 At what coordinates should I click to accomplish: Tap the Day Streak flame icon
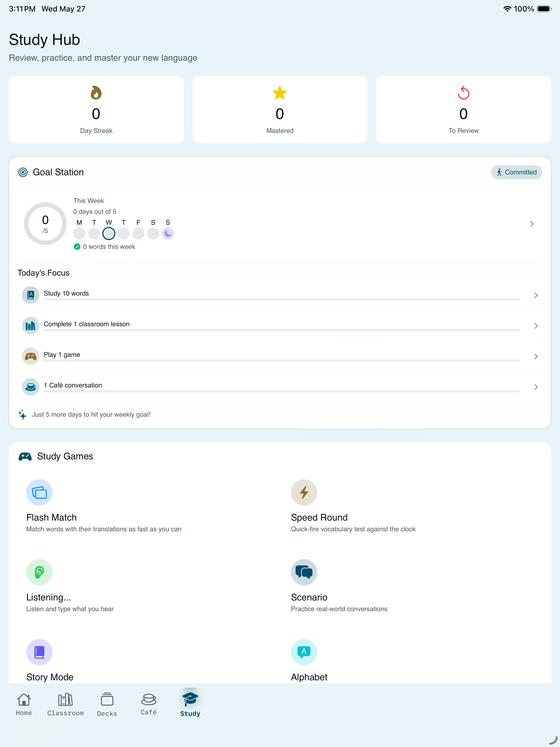click(x=96, y=93)
